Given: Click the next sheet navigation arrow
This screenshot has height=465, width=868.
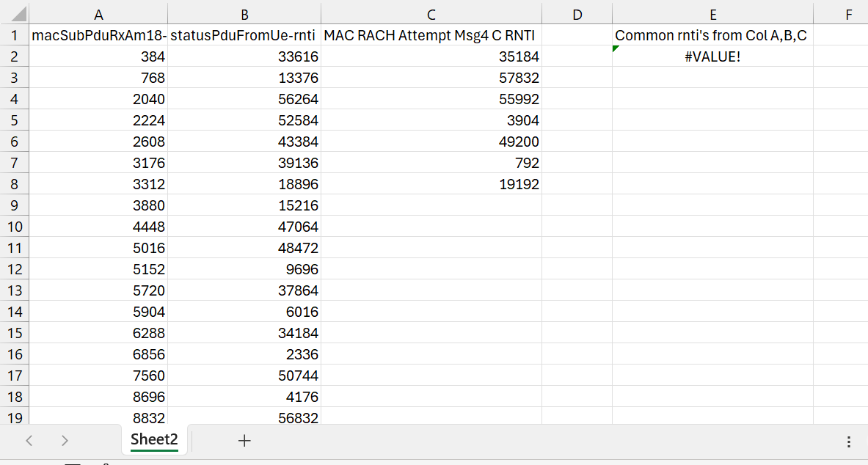Looking at the screenshot, I should [65, 440].
